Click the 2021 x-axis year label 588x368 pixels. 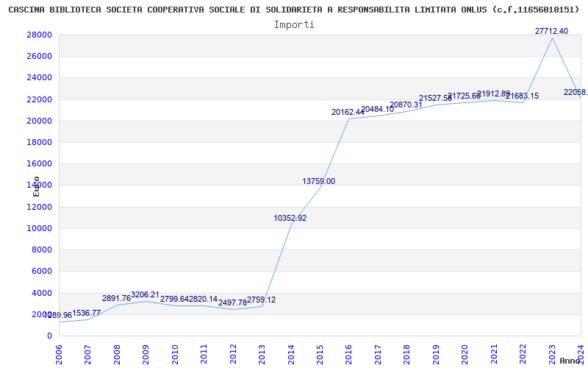(x=494, y=355)
